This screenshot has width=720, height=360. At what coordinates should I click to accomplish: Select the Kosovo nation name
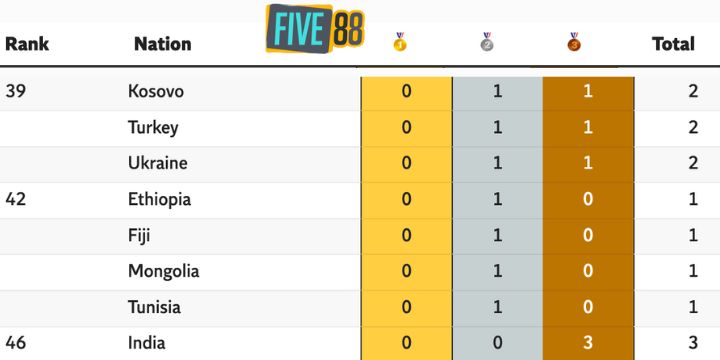point(156,91)
